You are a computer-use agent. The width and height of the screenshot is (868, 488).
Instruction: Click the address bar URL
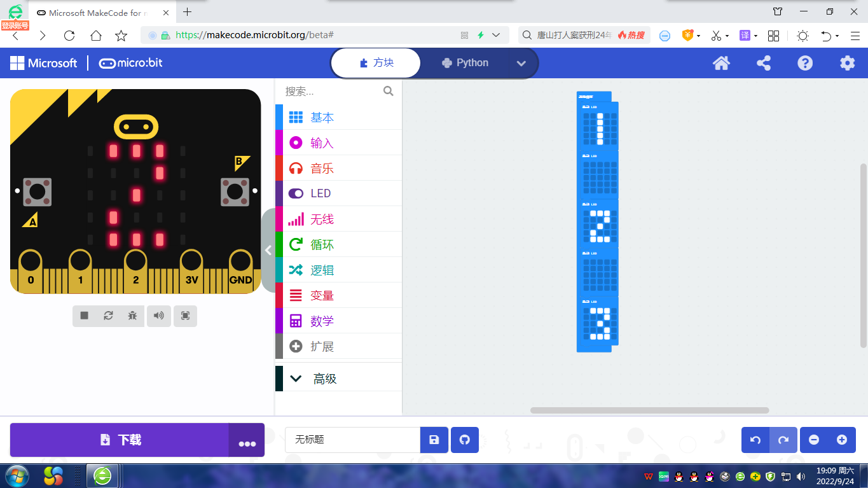254,35
